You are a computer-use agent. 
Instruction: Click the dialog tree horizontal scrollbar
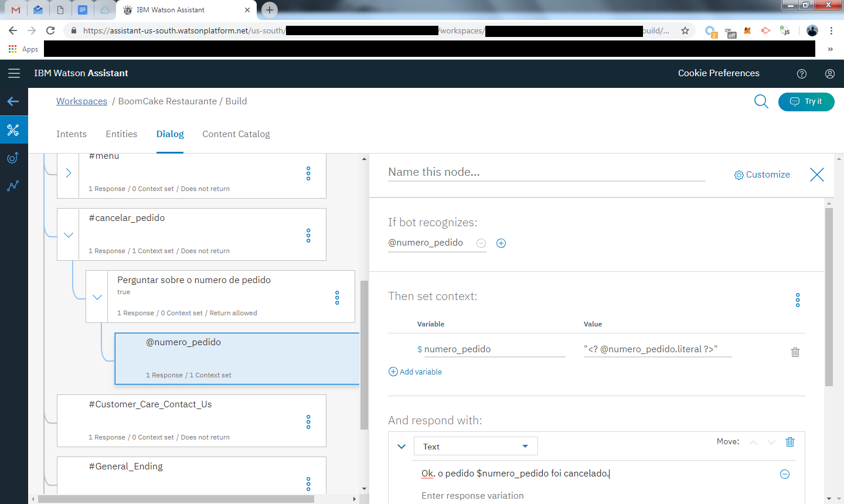[176, 499]
